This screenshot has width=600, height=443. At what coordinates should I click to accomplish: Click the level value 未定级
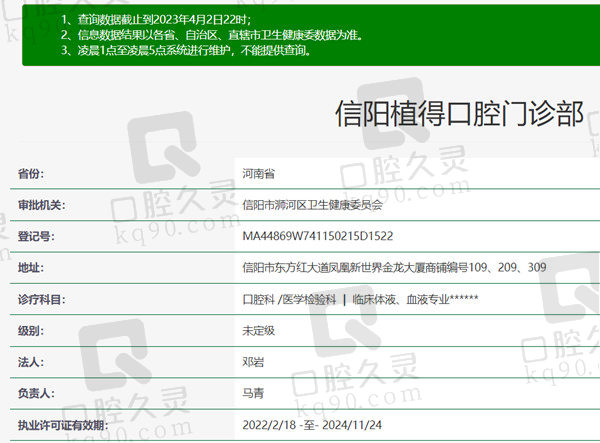coord(258,331)
